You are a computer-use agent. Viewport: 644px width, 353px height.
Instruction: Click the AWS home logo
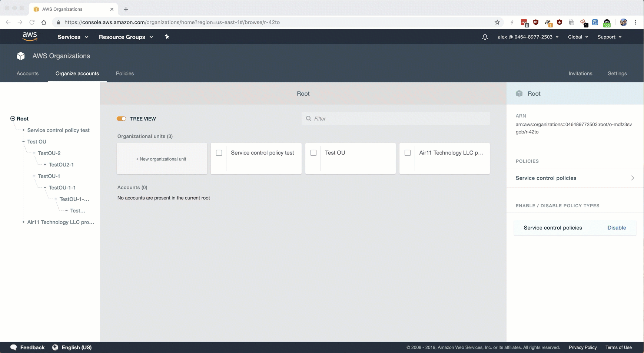30,36
